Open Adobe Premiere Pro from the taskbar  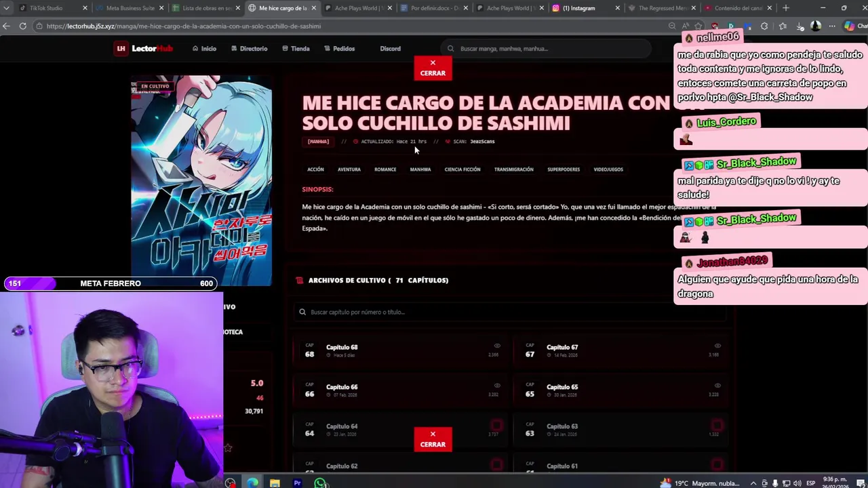click(x=297, y=483)
